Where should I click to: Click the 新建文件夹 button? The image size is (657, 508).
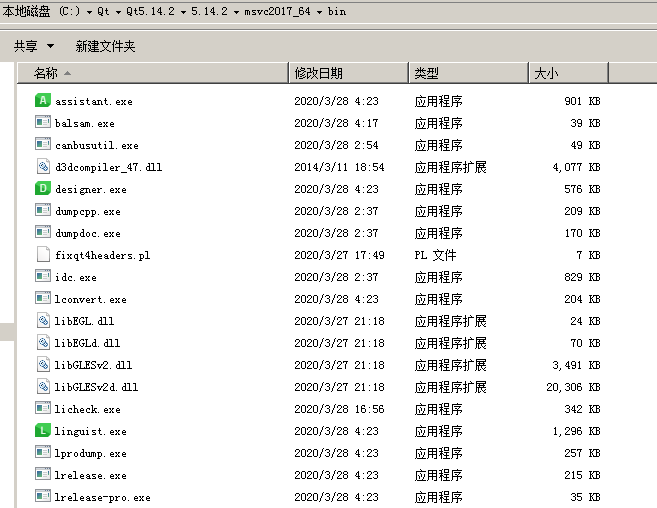[105, 46]
